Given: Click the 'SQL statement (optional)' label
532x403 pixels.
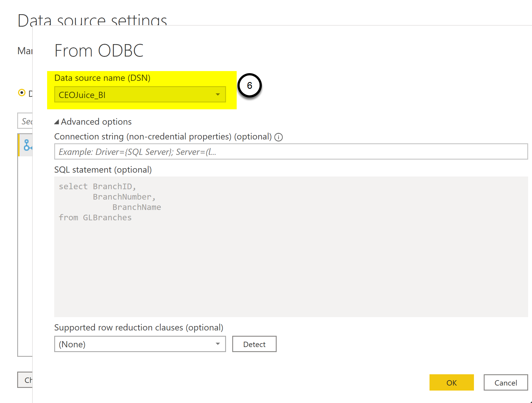Looking at the screenshot, I should tap(103, 170).
